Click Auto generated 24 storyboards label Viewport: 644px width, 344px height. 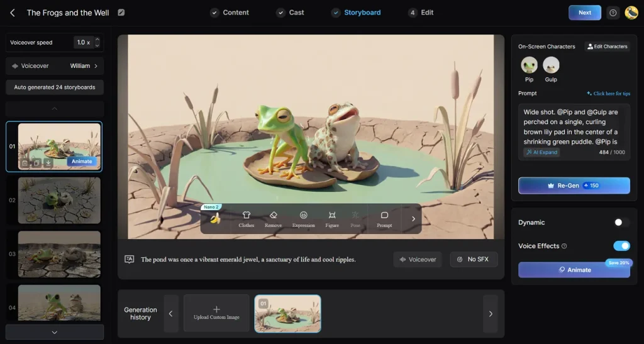pos(55,87)
